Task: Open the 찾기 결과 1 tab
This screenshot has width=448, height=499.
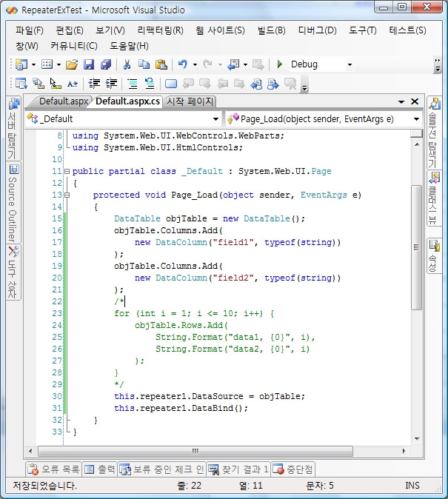Action: click(x=238, y=469)
